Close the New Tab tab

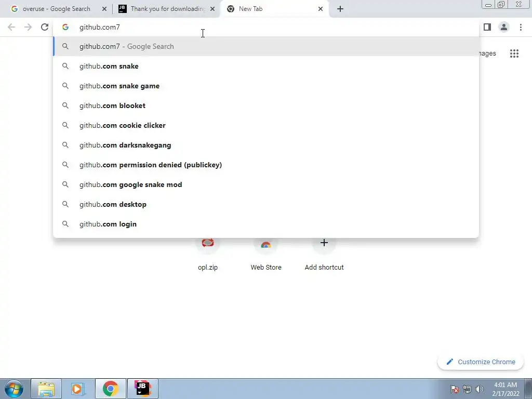320,9
